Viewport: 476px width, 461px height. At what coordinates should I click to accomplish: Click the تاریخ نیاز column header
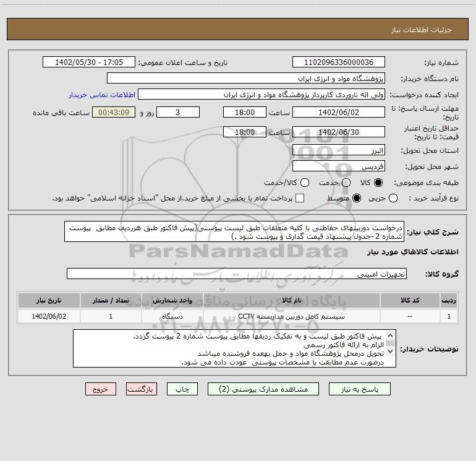coord(49,300)
